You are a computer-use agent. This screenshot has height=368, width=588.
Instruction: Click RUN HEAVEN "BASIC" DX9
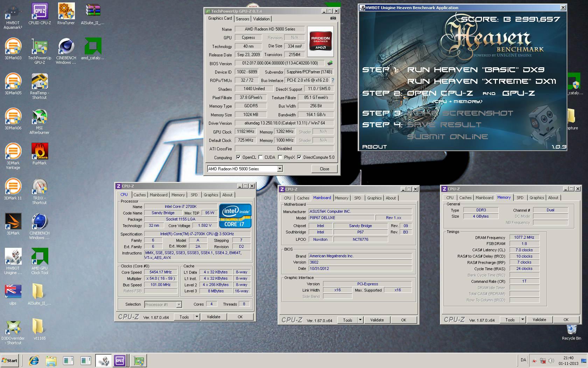coord(475,70)
